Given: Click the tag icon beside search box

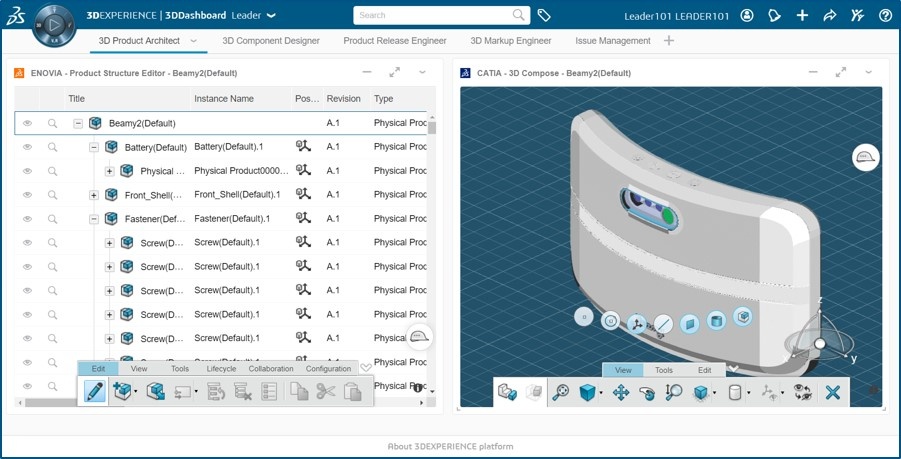Looking at the screenshot, I should coord(544,16).
